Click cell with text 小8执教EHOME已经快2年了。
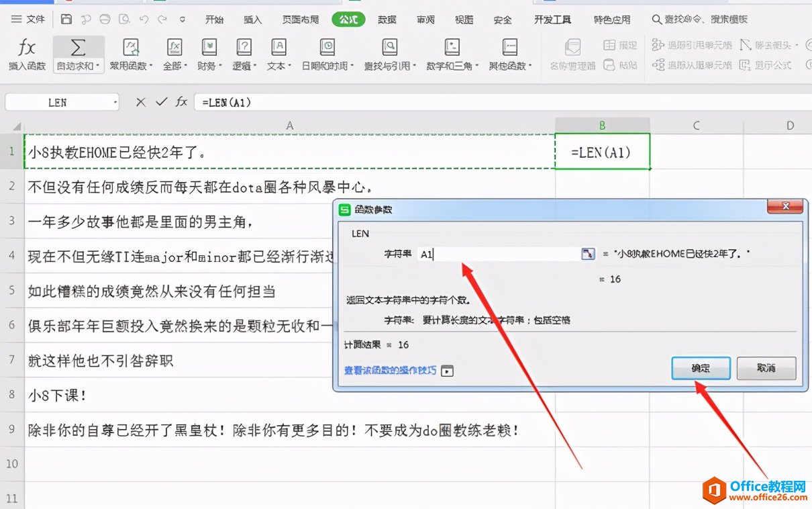812x509 pixels. point(290,152)
